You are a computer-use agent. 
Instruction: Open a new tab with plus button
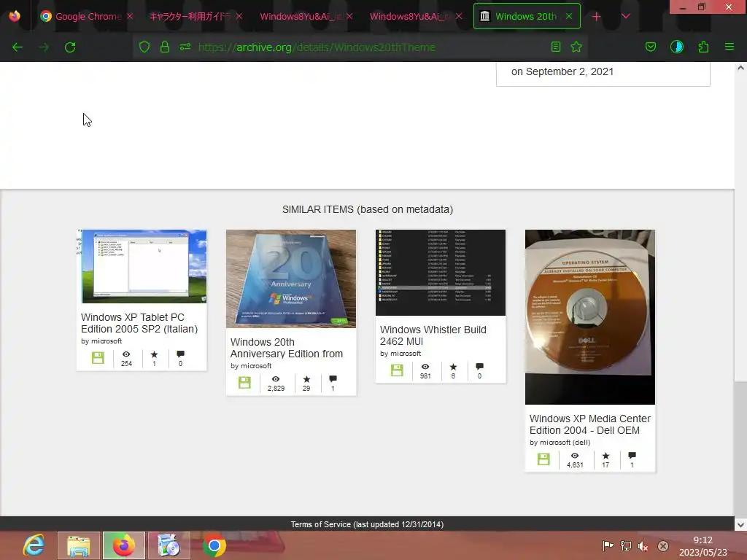597,17
